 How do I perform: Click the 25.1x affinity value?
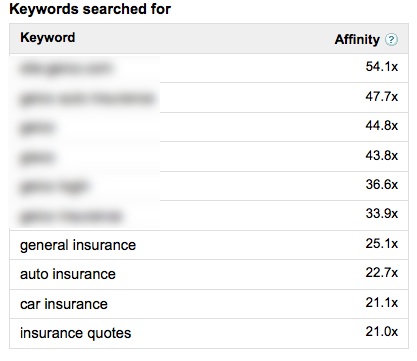tap(382, 243)
